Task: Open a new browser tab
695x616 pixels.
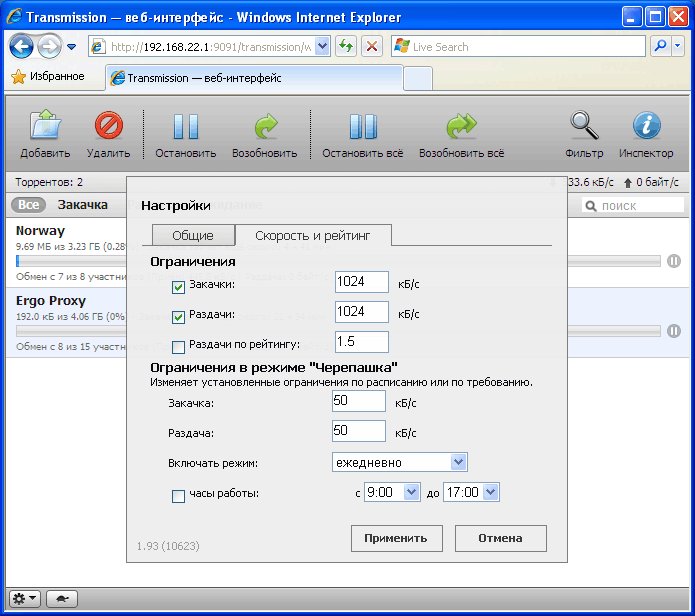Action: (418, 78)
